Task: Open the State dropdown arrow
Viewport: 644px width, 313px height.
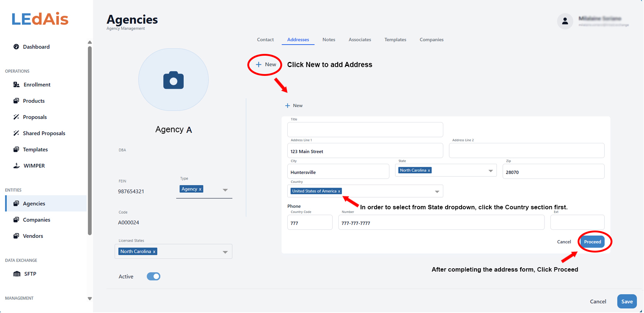Action: [x=491, y=171]
